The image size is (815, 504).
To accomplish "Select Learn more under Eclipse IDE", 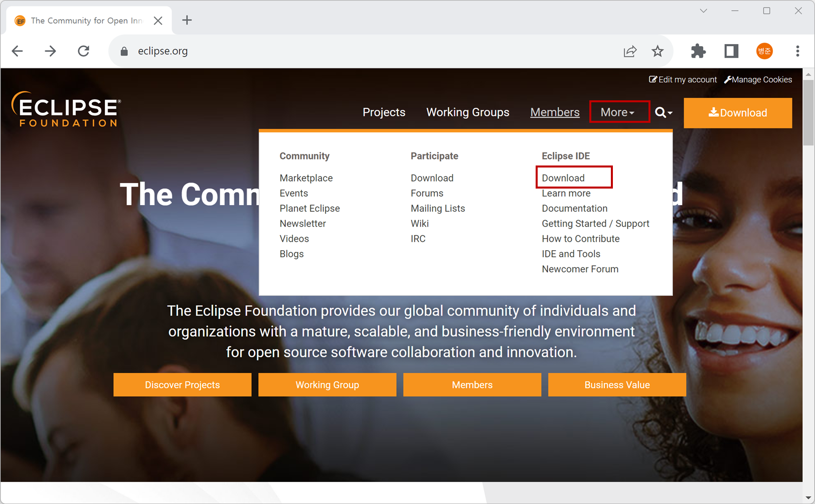I will (566, 193).
